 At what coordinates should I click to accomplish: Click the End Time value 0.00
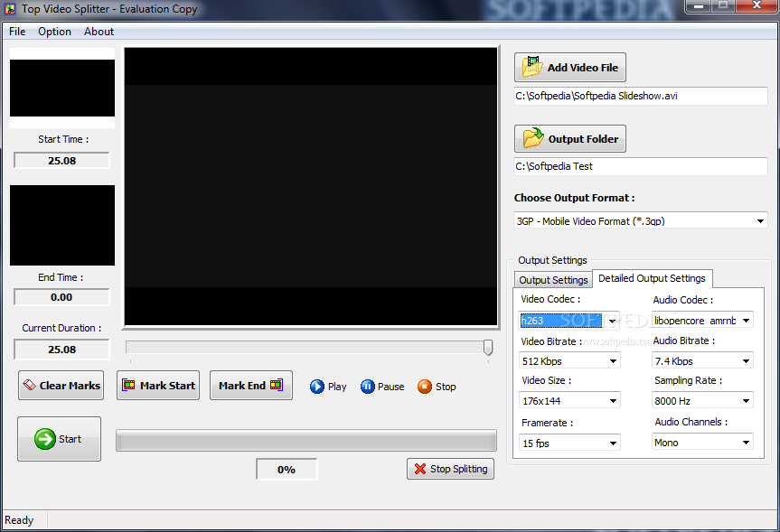[x=61, y=297]
